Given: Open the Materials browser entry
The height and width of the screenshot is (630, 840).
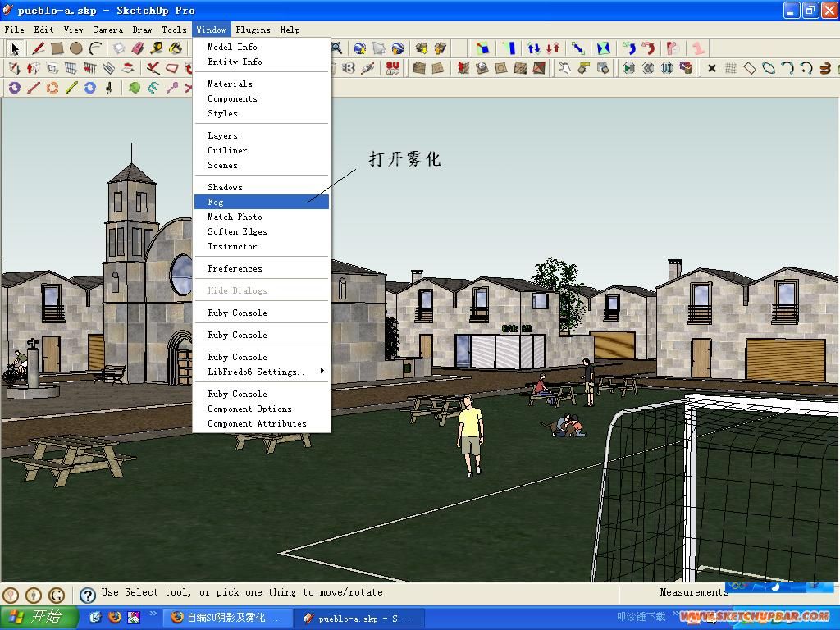Looking at the screenshot, I should pyautogui.click(x=262, y=84).
